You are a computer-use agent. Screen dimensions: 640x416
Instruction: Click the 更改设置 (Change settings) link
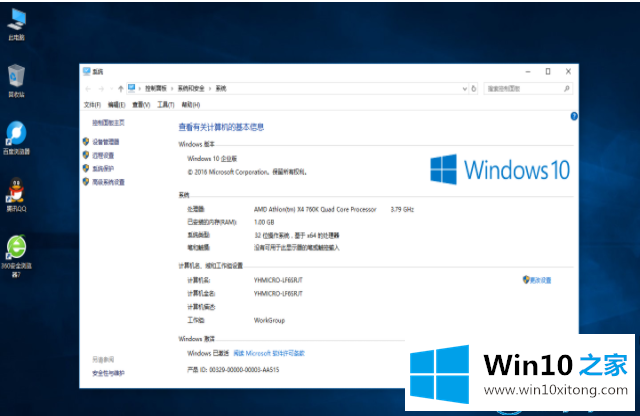tap(540, 280)
